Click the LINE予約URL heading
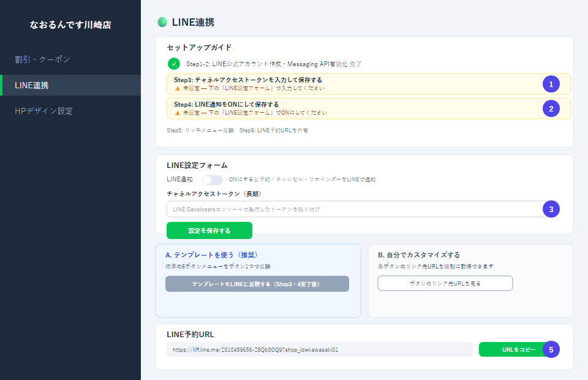 point(190,335)
